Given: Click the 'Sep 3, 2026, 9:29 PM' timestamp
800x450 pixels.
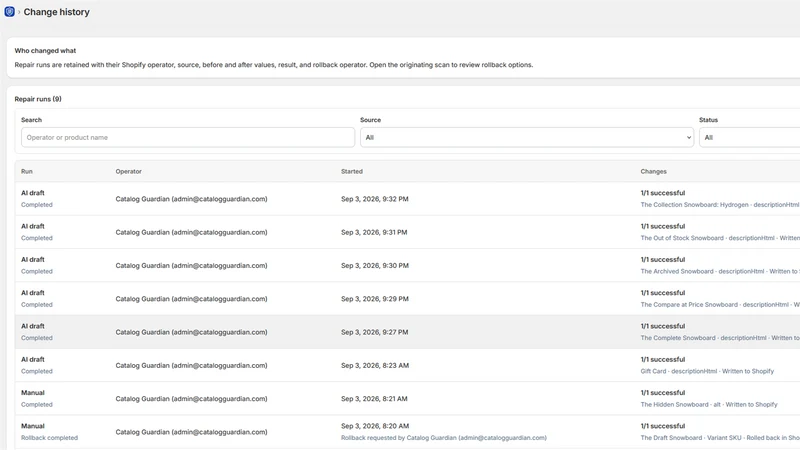Looking at the screenshot, I should [374, 298].
